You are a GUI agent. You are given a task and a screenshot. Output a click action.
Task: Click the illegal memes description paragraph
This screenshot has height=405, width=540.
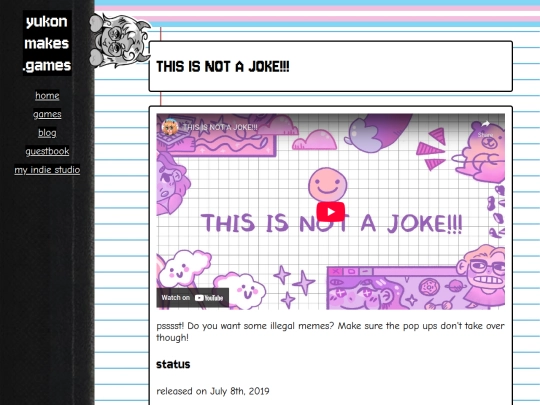(x=330, y=331)
